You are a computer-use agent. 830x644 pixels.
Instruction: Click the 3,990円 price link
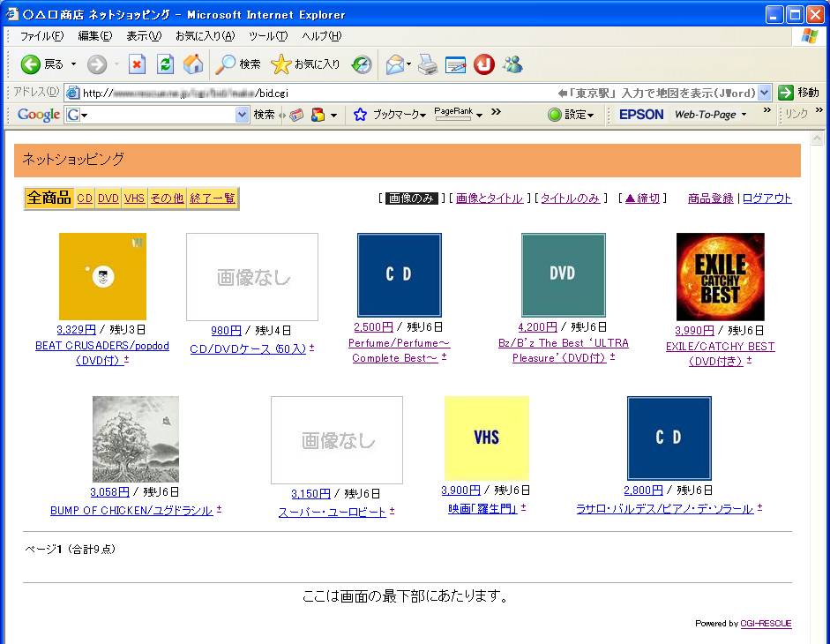(694, 331)
